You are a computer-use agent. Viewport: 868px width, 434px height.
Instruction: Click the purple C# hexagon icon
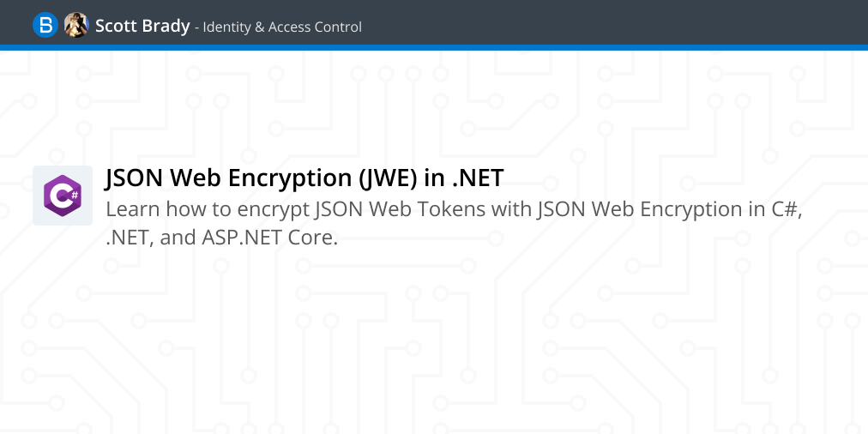[x=63, y=196]
